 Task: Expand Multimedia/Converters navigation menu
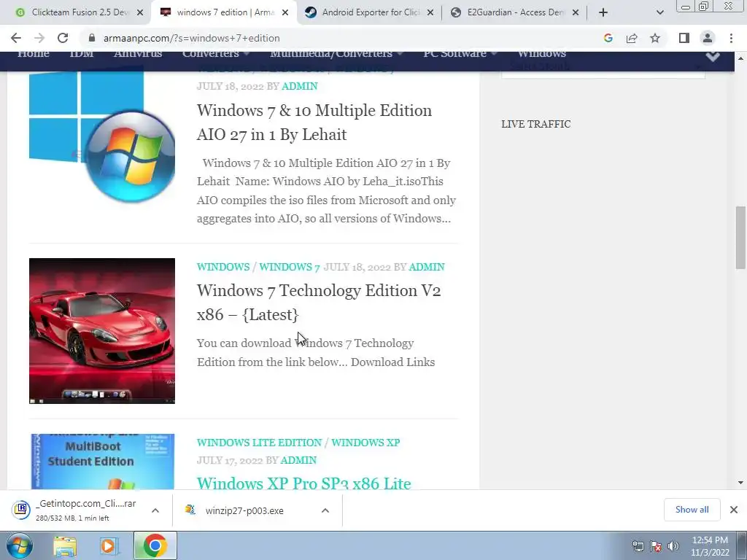click(336, 53)
